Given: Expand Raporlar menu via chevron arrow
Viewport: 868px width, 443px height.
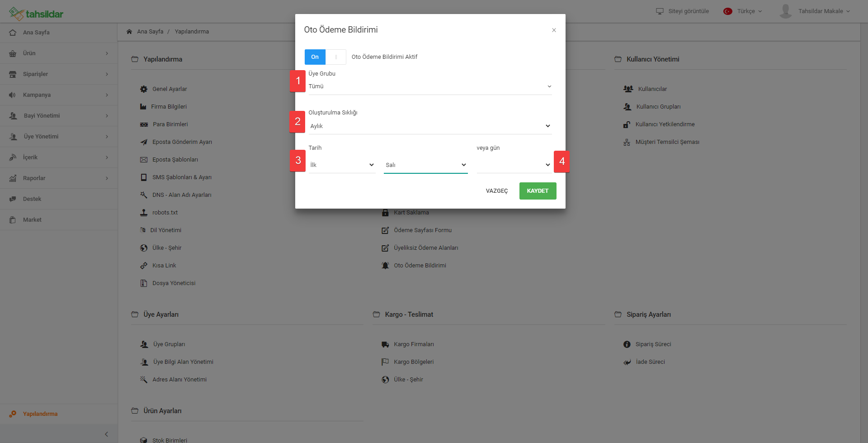Looking at the screenshot, I should pos(107,178).
